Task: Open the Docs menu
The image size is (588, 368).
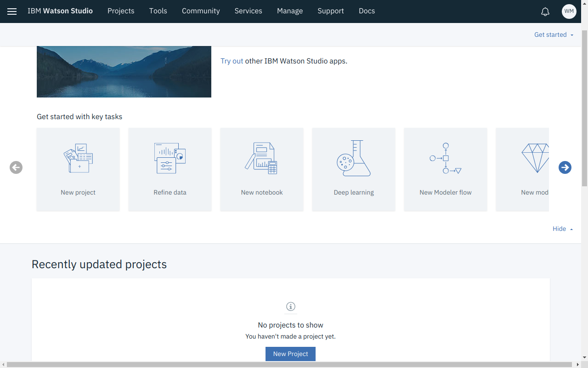Action: 367,11
